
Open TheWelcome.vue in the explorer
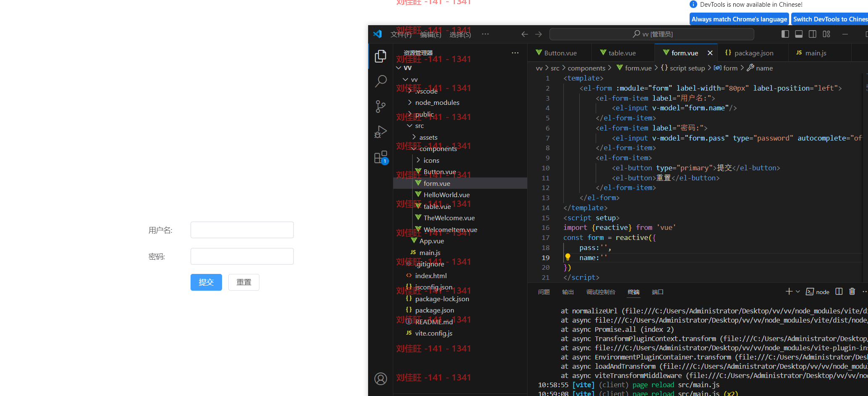click(460, 218)
